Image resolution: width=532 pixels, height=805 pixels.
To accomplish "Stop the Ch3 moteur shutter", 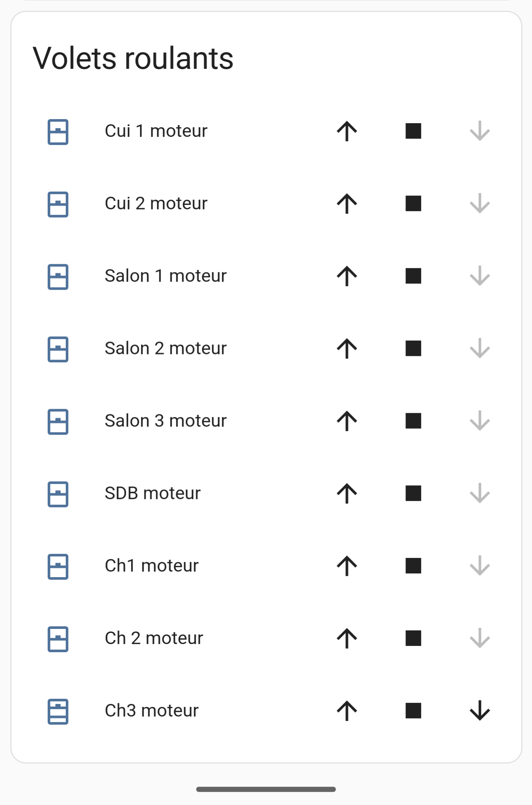I will [x=413, y=711].
